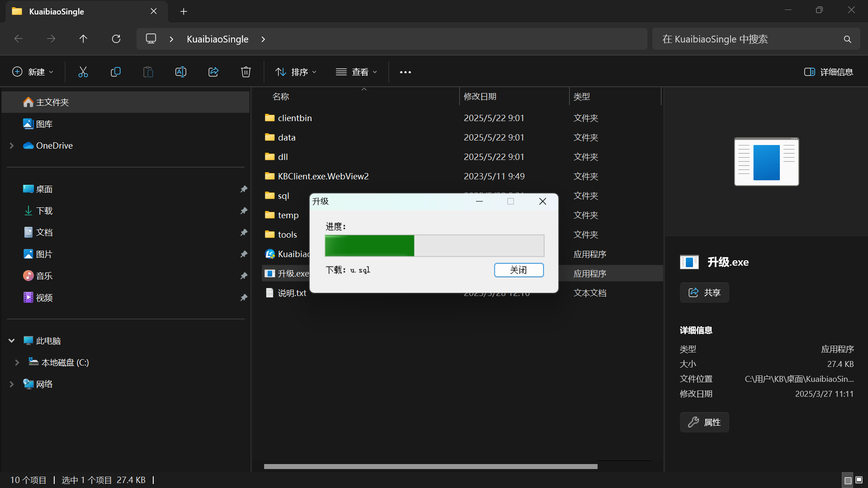Collapse the 此电脑 tree node
Image resolution: width=868 pixels, height=488 pixels.
12,341
